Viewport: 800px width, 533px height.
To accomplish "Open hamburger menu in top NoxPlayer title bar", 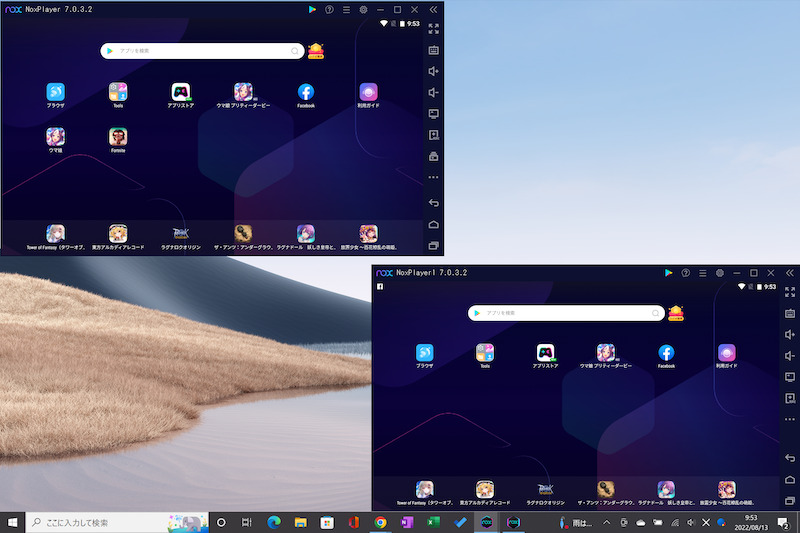I will pyautogui.click(x=346, y=9).
